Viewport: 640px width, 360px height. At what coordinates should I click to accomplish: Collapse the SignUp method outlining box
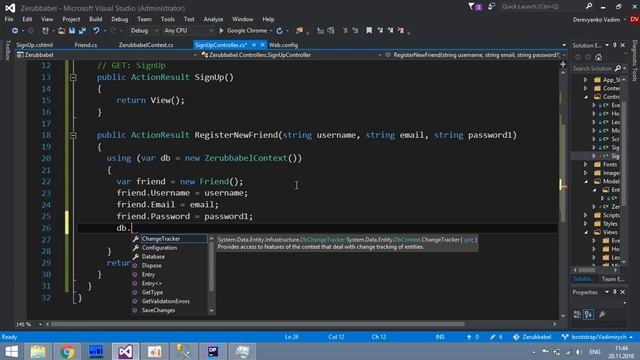73,77
